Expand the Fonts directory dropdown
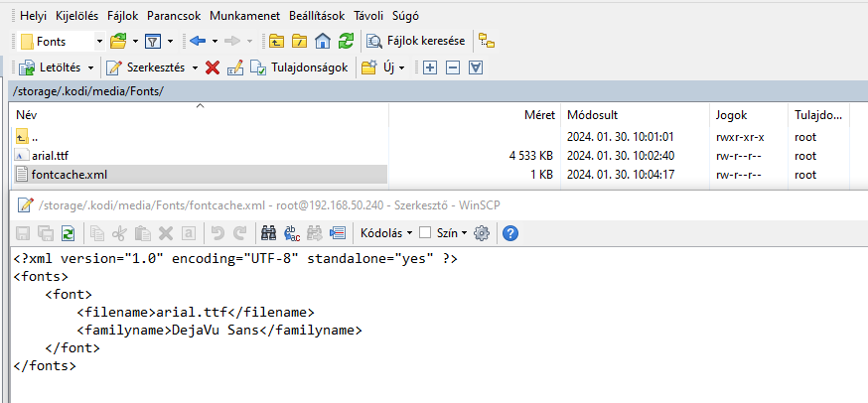868x403 pixels. coord(99,41)
